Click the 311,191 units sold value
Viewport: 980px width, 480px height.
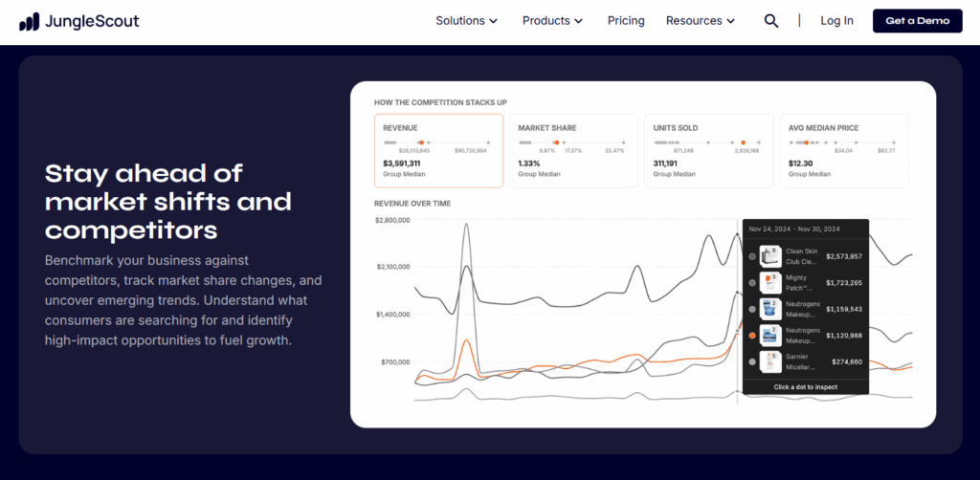[x=667, y=164]
